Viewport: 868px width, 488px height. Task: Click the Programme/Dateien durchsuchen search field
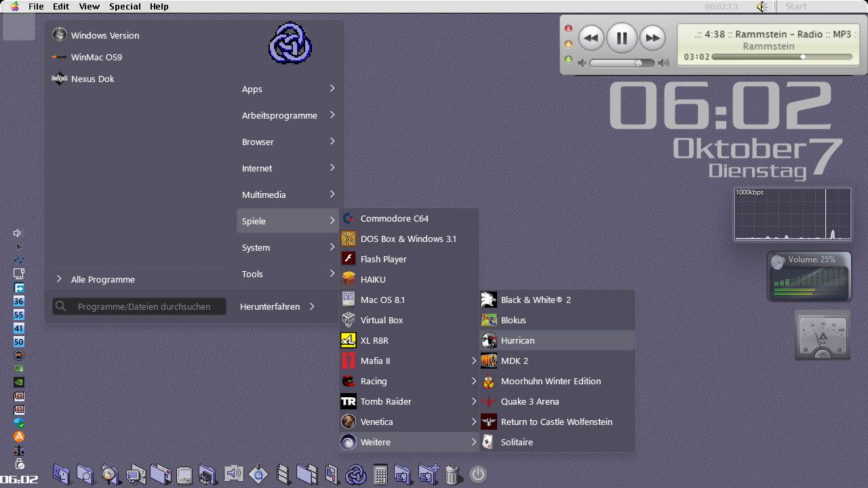(139, 306)
